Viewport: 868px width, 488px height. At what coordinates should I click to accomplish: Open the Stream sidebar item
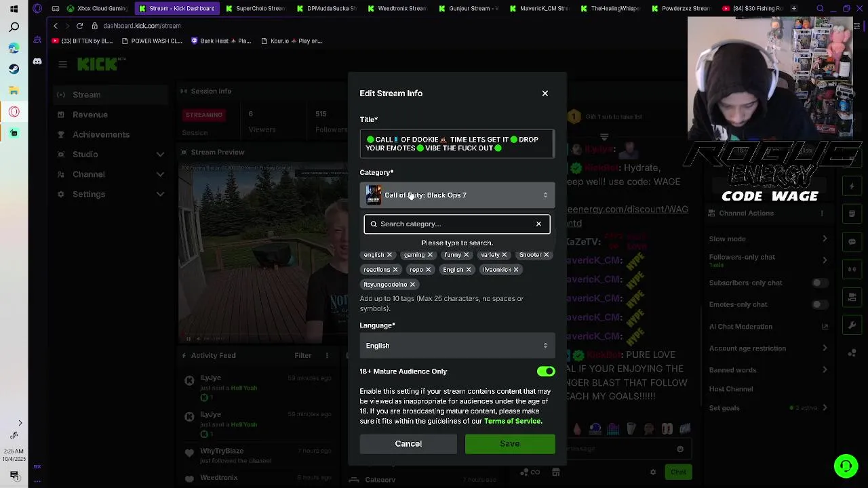110,95
